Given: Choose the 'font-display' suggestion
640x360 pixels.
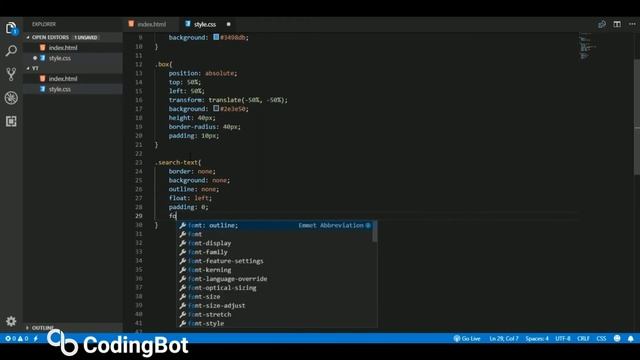Looking at the screenshot, I should pyautogui.click(x=275, y=243).
